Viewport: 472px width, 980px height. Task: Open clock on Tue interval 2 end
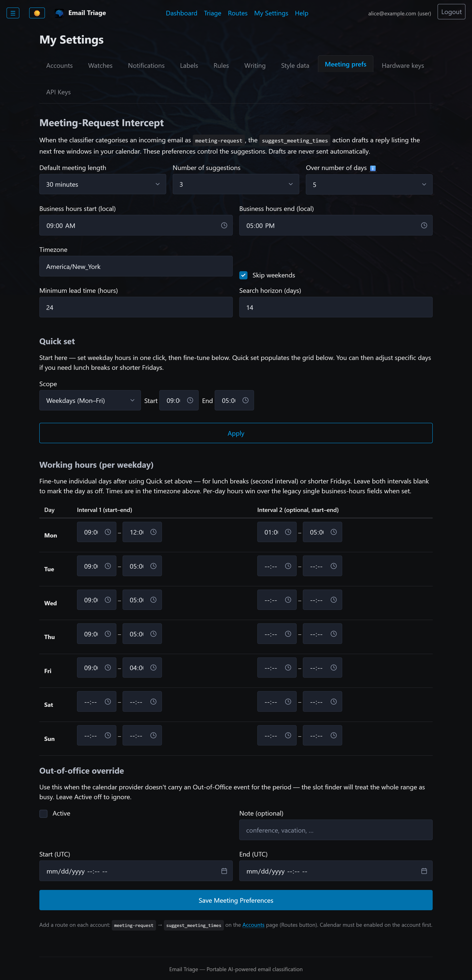tap(334, 566)
